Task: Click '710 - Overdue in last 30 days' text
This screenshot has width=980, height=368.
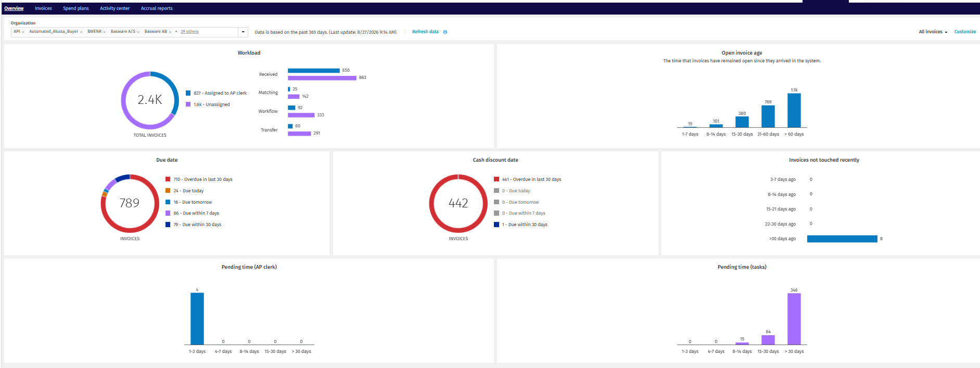Action: [x=203, y=179]
